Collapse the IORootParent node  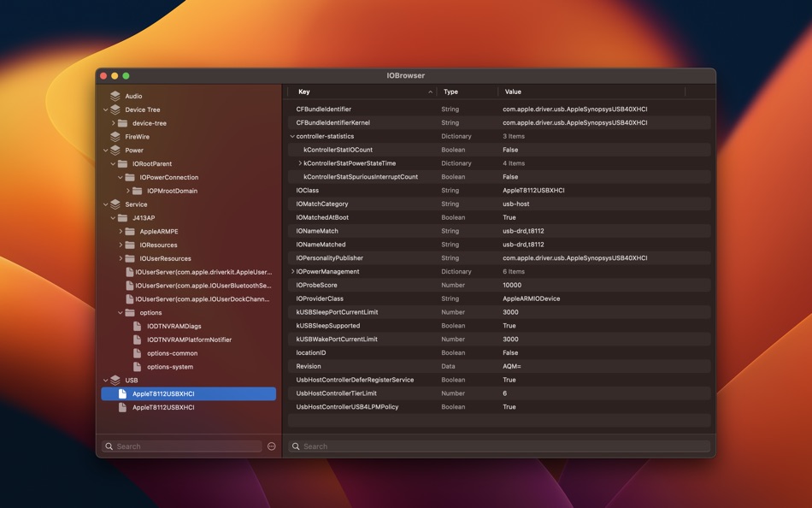[113, 163]
